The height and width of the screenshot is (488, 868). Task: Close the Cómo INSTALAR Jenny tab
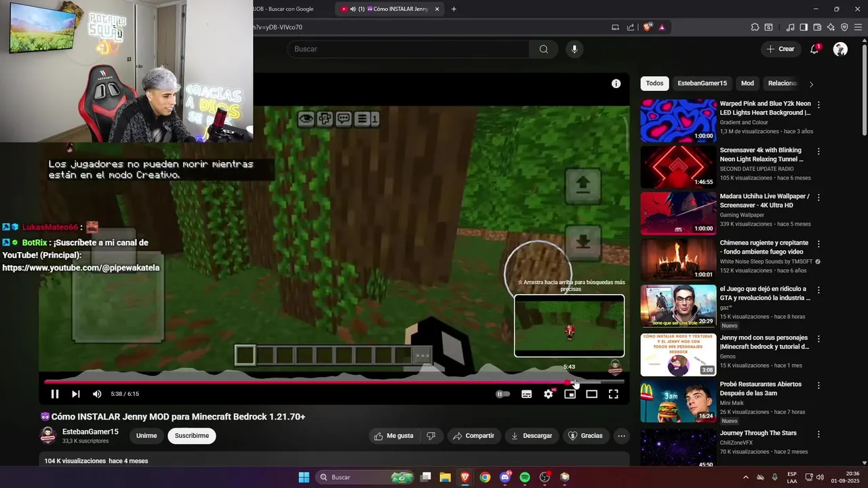[x=437, y=9]
